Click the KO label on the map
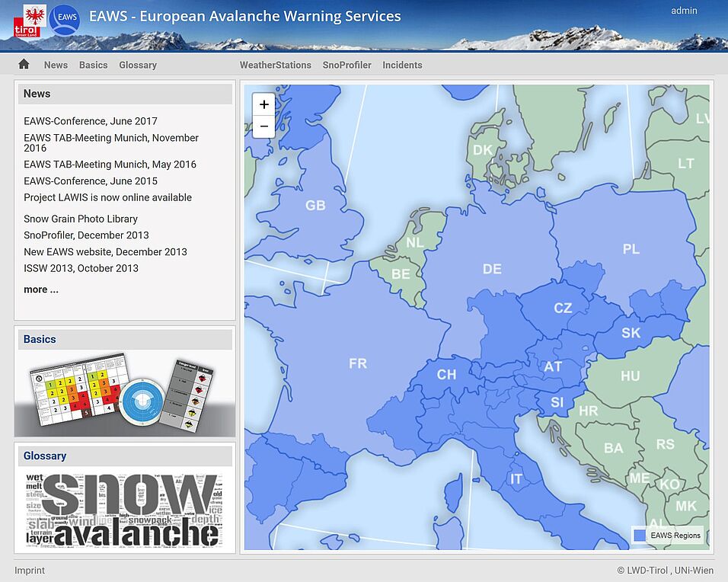The width and height of the screenshot is (728, 582). 670,485
